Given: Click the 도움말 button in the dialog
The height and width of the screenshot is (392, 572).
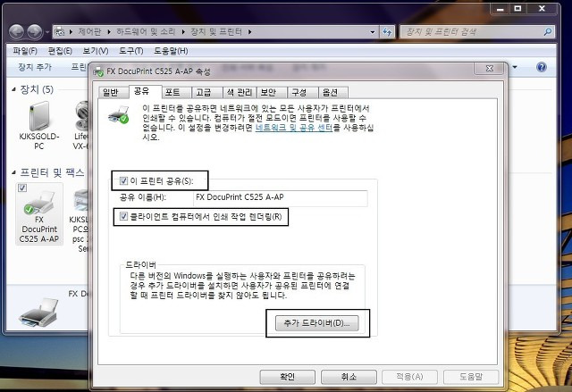Looking at the screenshot, I should [x=471, y=377].
